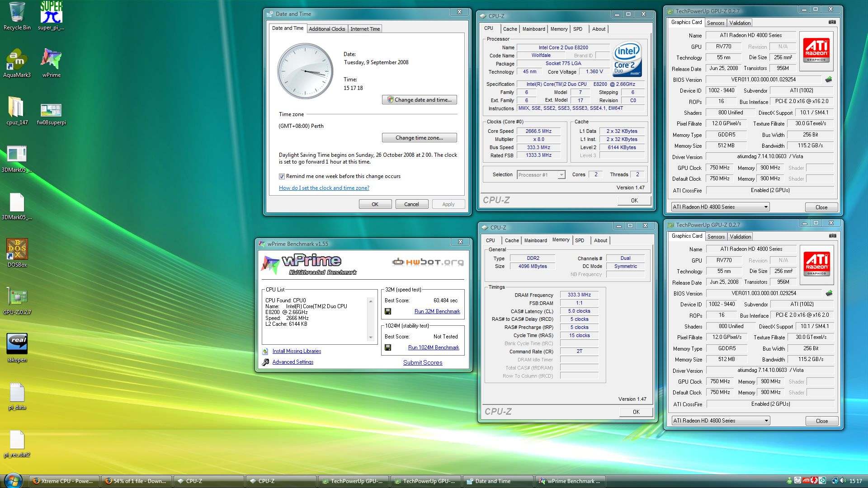Screen dimensions: 868x488
Task: Click the CPU List scrollbar down arrow
Action: pos(371,337)
